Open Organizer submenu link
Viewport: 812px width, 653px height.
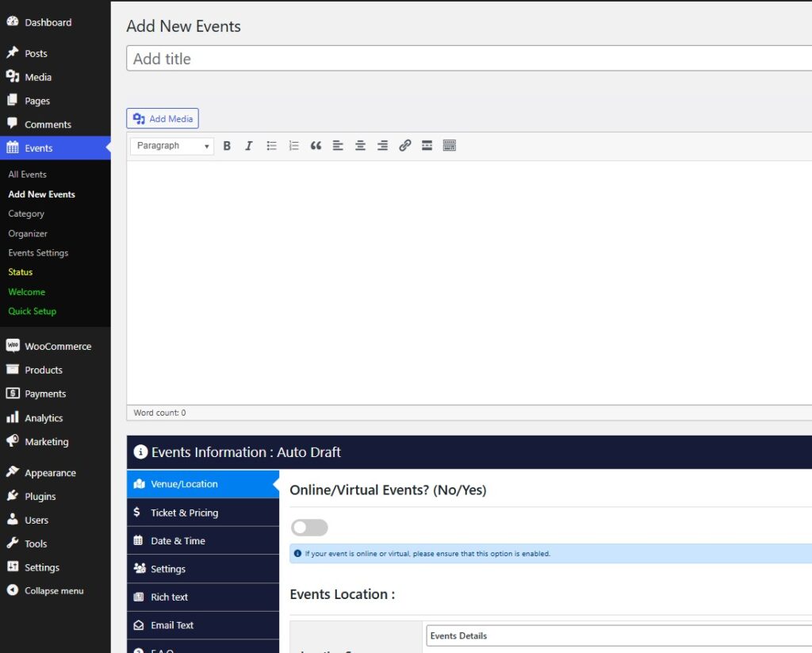pos(28,234)
